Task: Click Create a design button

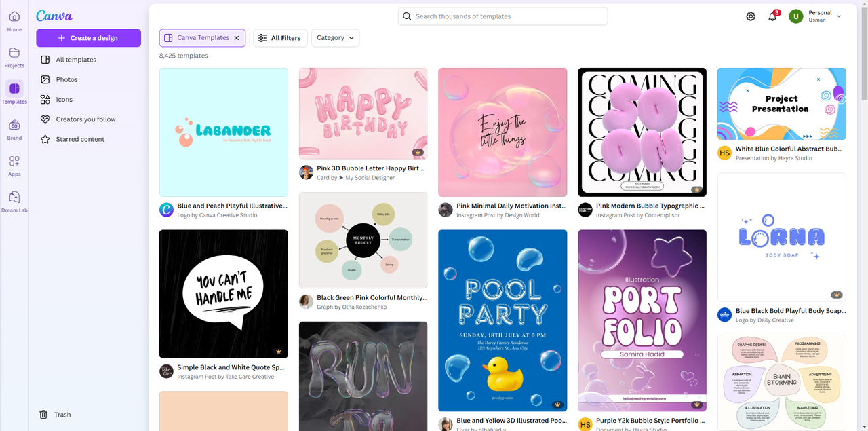Action: 88,38
